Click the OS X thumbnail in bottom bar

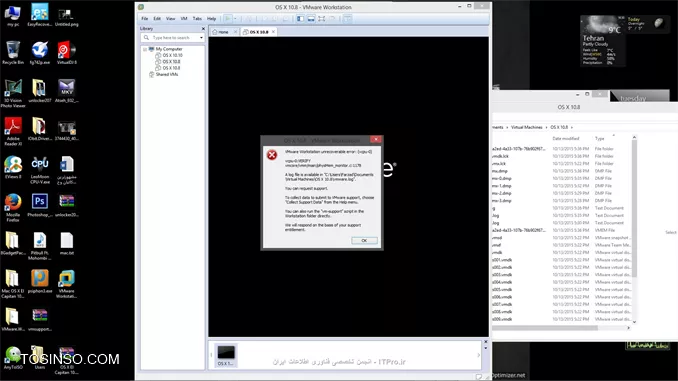tap(226, 355)
